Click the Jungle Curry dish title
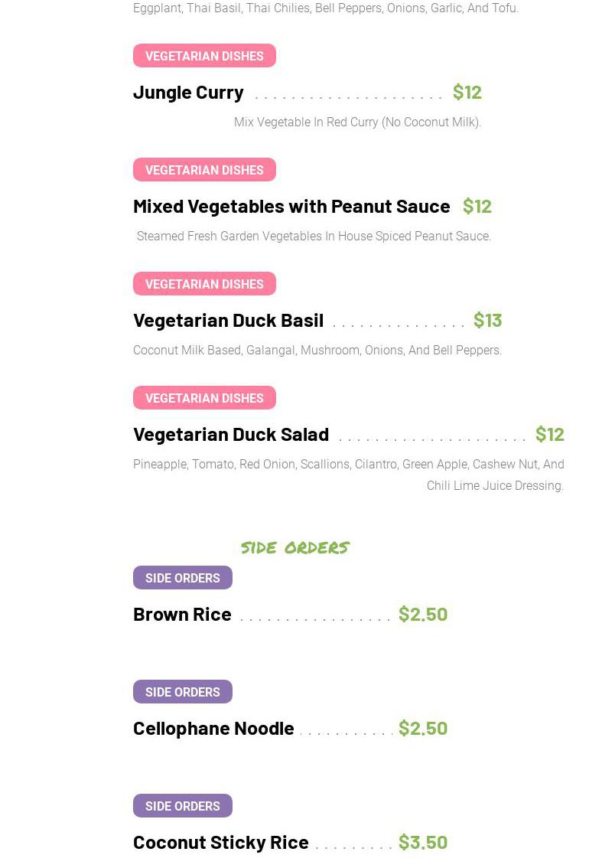The height and width of the screenshot is (868, 589). click(x=188, y=92)
